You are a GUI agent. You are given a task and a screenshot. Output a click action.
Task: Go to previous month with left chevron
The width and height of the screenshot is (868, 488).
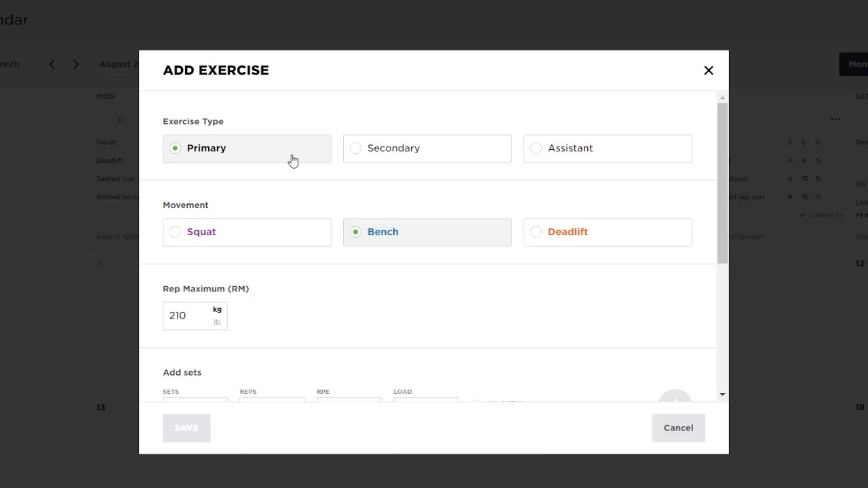[x=52, y=64]
